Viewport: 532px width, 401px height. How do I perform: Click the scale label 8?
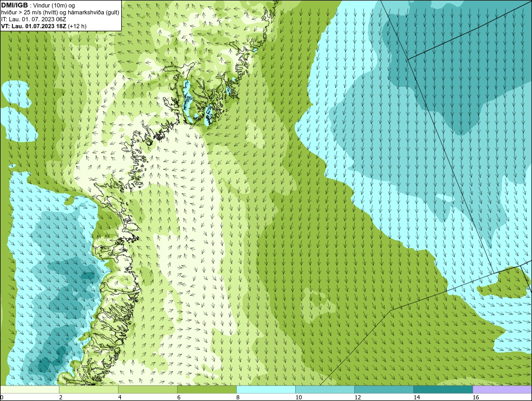click(237, 397)
